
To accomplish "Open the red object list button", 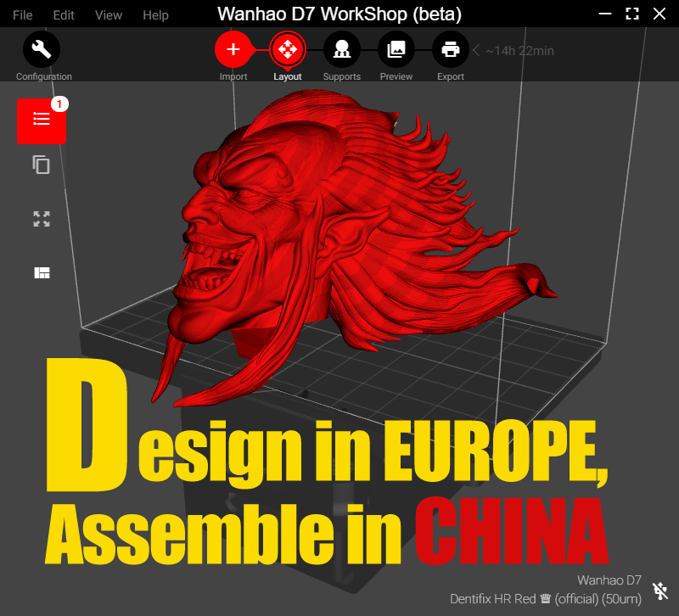I will pos(42,120).
